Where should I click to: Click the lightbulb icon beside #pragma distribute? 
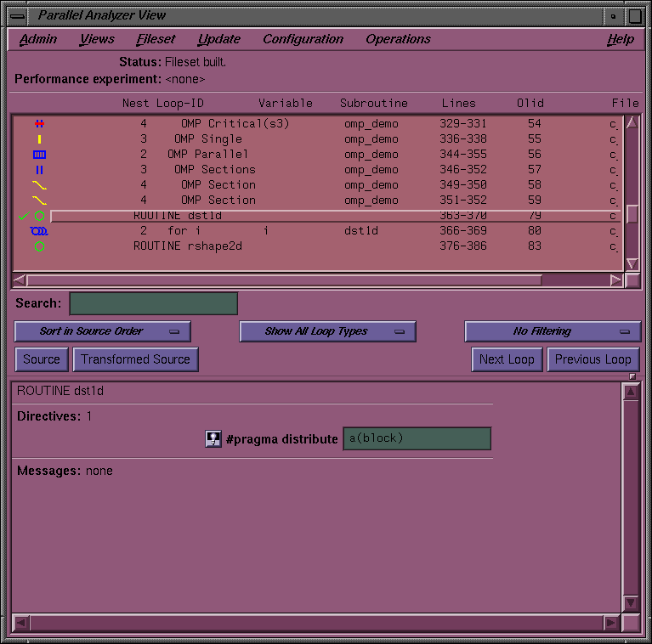(213, 438)
